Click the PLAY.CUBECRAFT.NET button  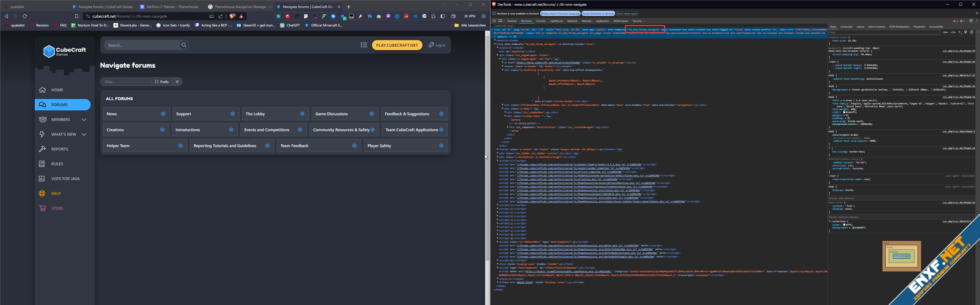click(397, 45)
